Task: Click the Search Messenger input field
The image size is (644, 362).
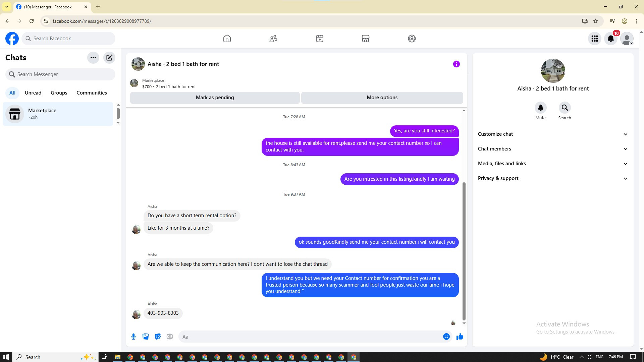Action: coord(60,74)
